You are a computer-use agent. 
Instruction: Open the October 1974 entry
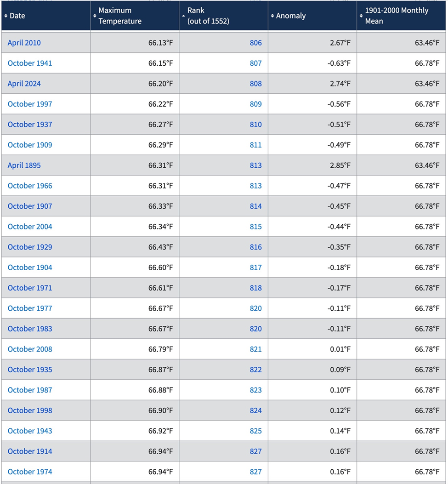click(x=30, y=472)
